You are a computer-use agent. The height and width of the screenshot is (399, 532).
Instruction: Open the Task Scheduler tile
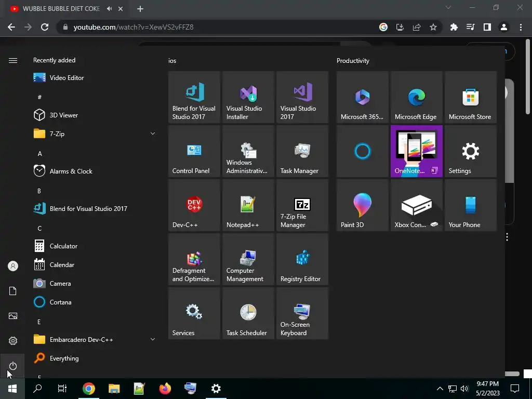[x=248, y=313]
